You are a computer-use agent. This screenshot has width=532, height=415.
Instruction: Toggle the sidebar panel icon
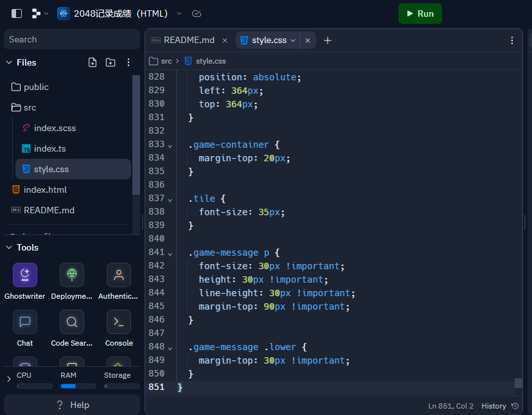point(17,13)
